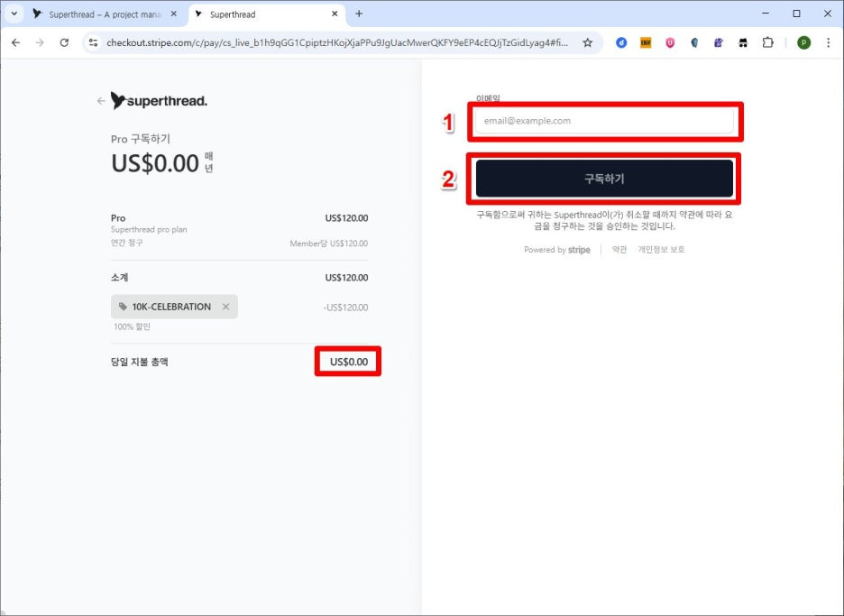Open the 약관 terms link
The width and height of the screenshot is (844, 616).
(619, 249)
